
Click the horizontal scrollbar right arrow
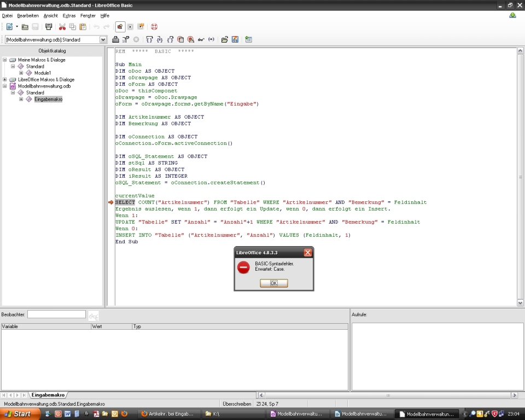514,395
